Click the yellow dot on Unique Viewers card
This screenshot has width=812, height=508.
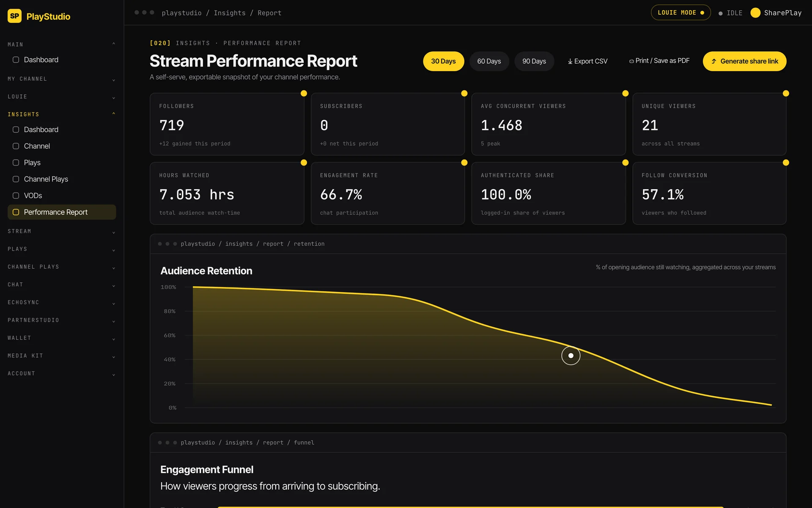click(786, 93)
